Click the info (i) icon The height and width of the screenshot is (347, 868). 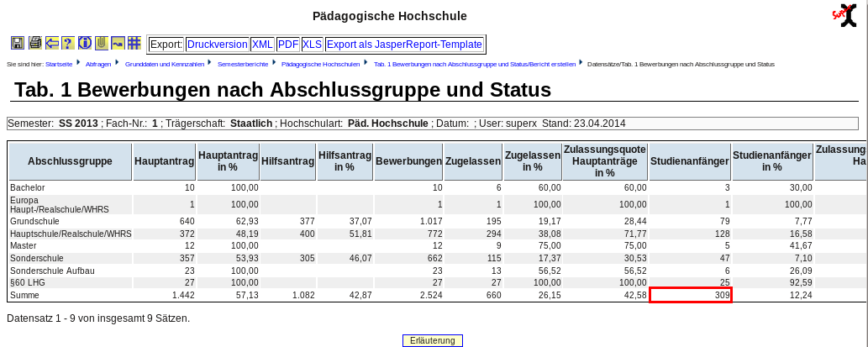point(85,43)
